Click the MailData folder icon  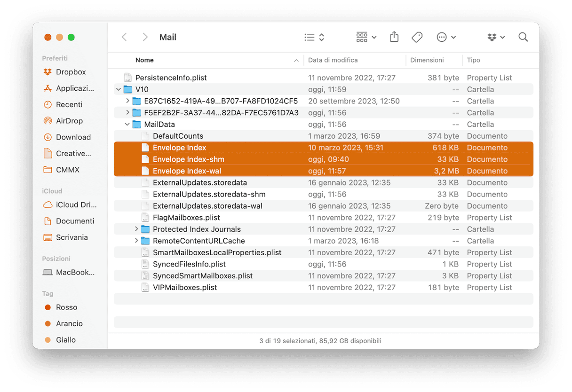coord(137,125)
